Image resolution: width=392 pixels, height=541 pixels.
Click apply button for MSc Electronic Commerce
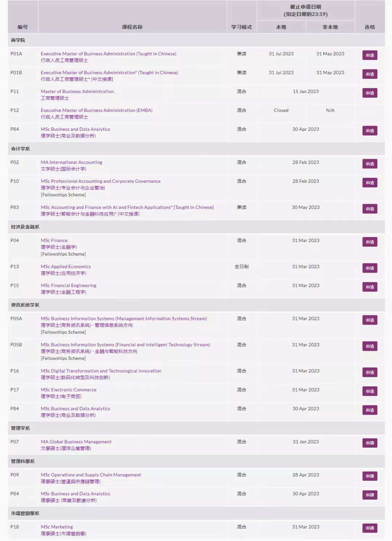(x=369, y=391)
